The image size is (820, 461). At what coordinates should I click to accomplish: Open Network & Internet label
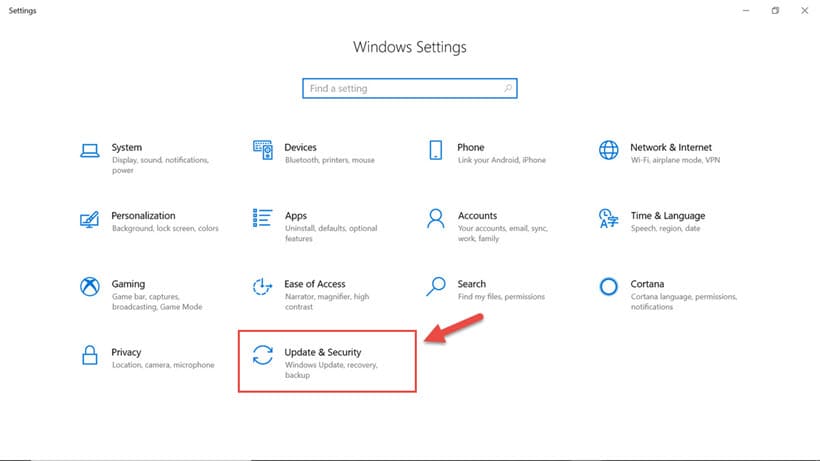pyautogui.click(x=671, y=147)
